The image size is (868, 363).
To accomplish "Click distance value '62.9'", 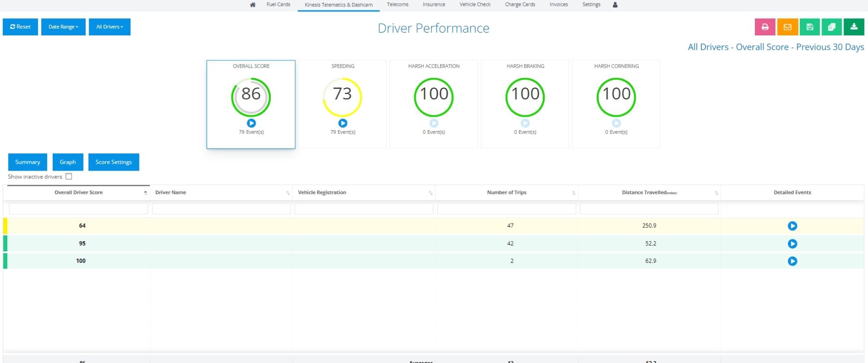I will pos(651,261).
